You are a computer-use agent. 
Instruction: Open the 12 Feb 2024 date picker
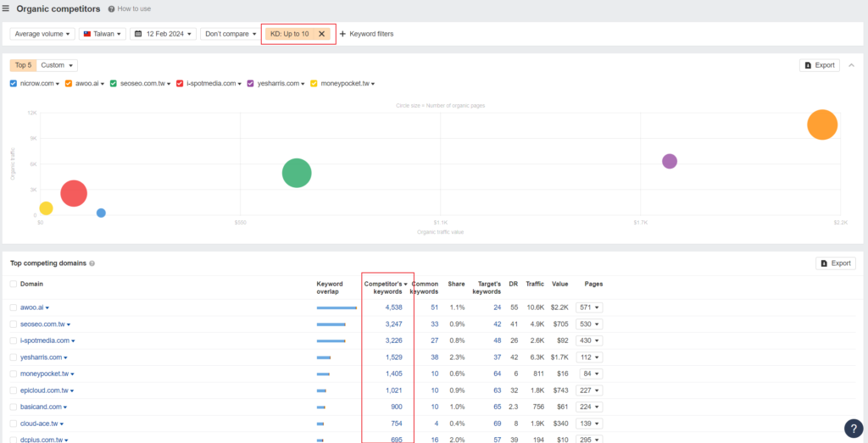click(164, 34)
